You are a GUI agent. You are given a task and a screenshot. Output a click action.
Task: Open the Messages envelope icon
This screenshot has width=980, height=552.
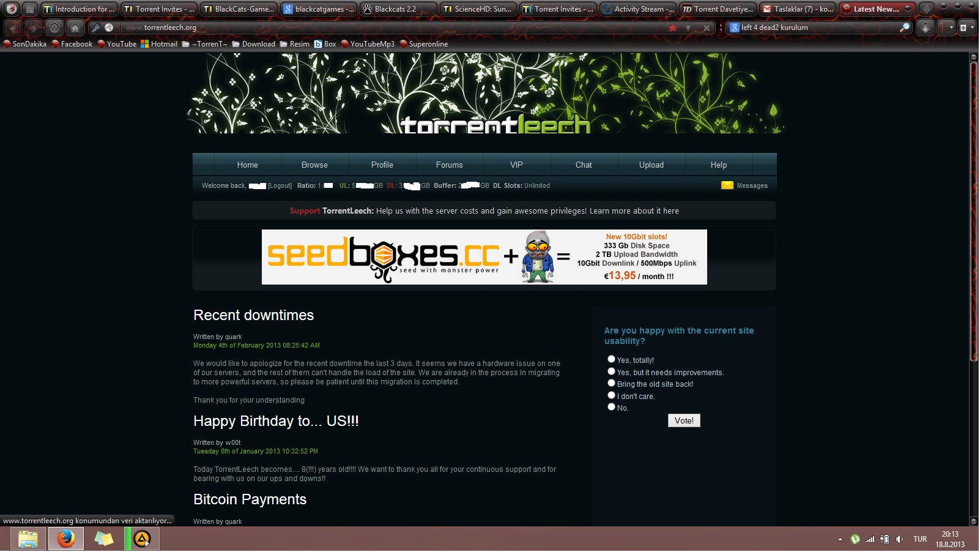pos(727,185)
